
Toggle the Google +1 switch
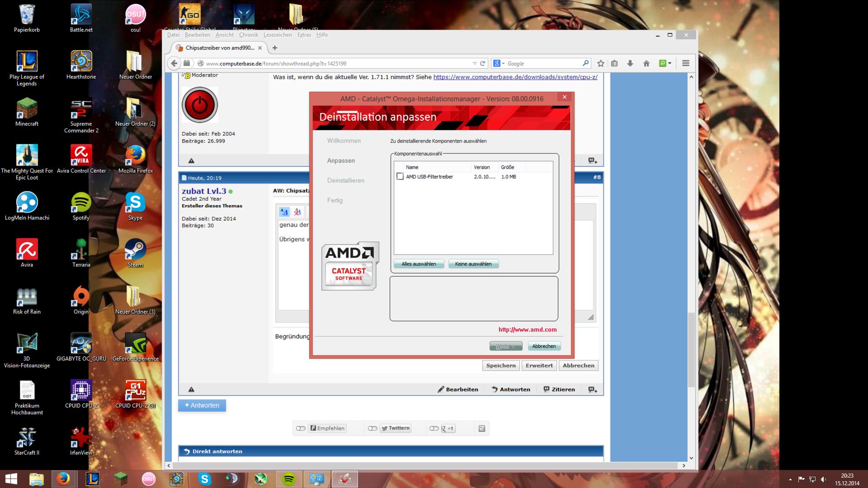[434, 428]
